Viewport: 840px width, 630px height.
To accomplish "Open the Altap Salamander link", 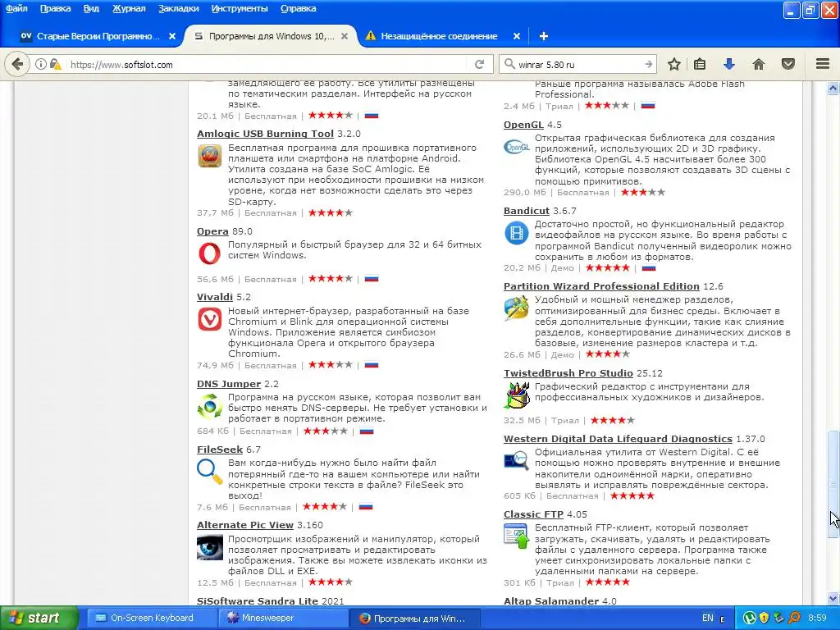I will click(550, 600).
